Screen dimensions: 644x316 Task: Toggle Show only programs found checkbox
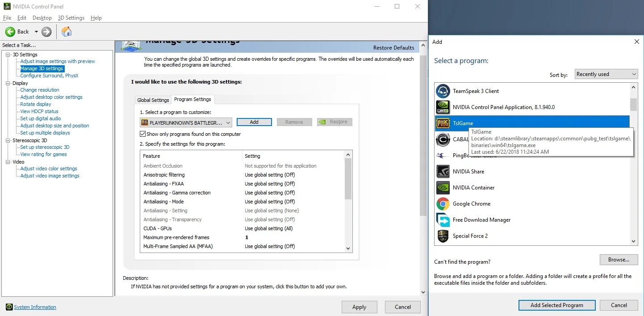point(143,134)
